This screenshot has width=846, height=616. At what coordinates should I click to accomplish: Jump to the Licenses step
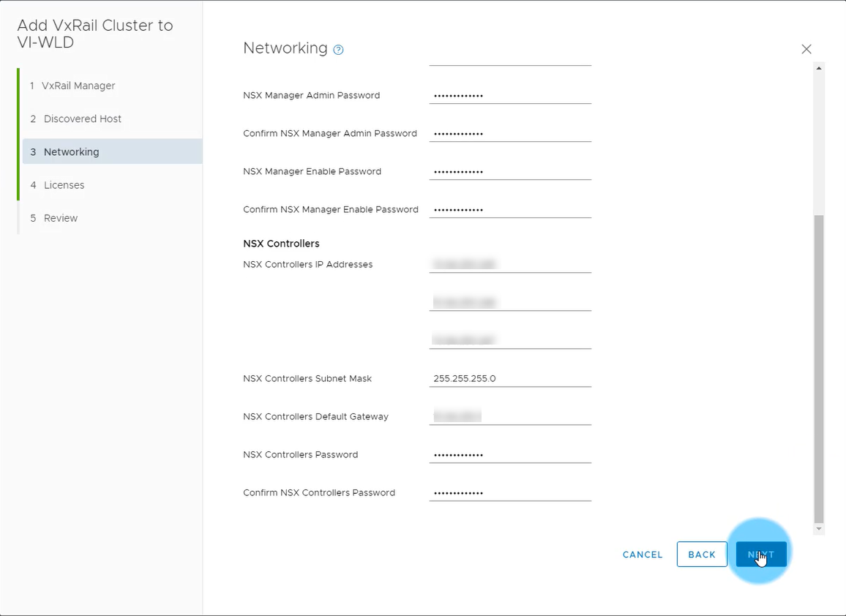click(64, 185)
